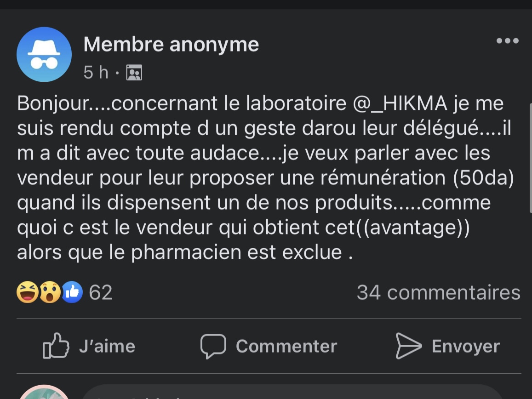The image size is (532, 399).
Task: Open the commenter's avatar below the post
Action: click(x=44, y=393)
